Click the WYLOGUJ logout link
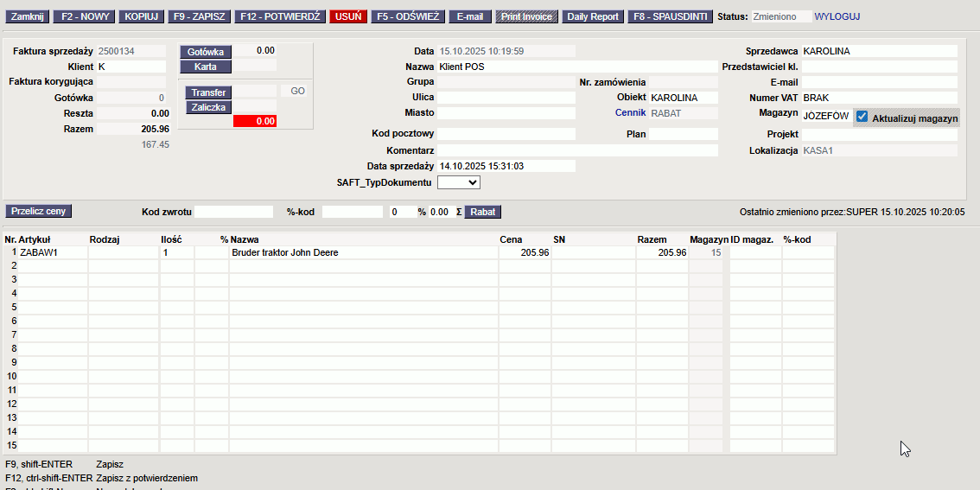The height and width of the screenshot is (490, 980). coord(837,16)
